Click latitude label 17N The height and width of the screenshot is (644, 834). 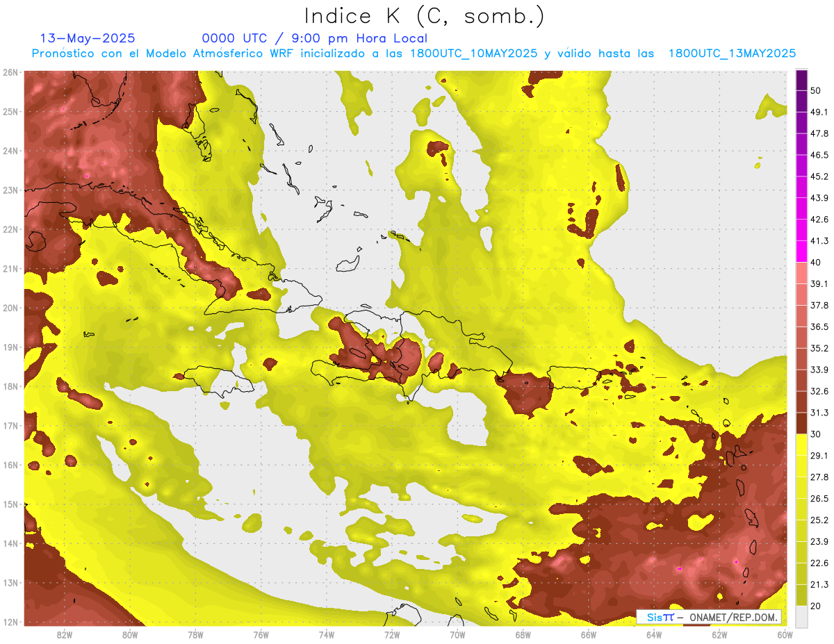10,426
